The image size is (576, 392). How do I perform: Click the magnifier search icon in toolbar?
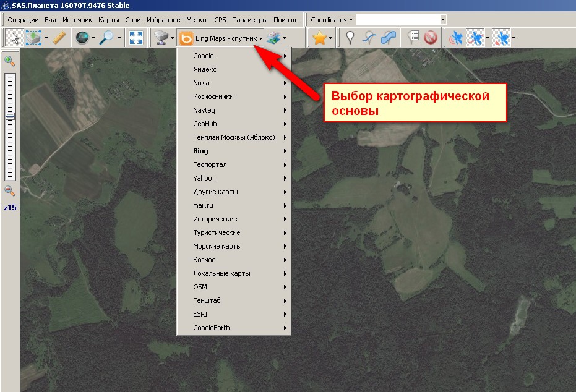(x=106, y=38)
